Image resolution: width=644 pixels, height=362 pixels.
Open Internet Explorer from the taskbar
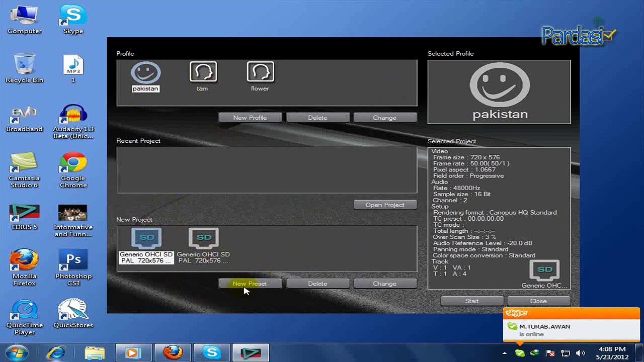56,352
